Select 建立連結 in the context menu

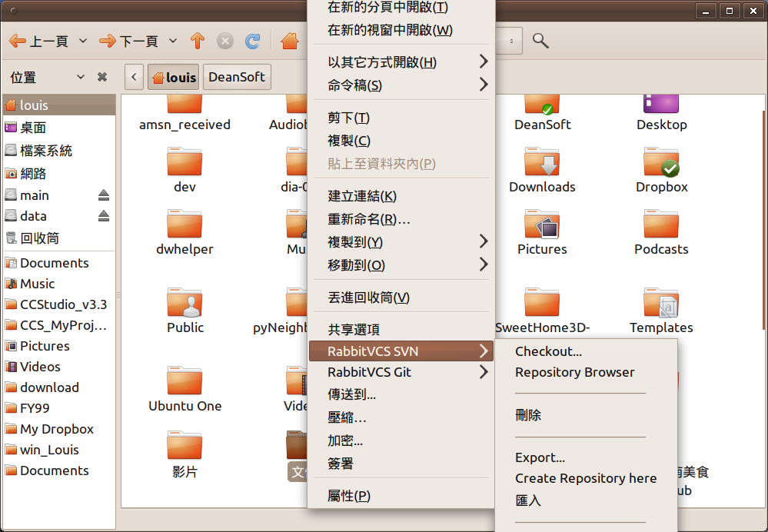(x=401, y=195)
